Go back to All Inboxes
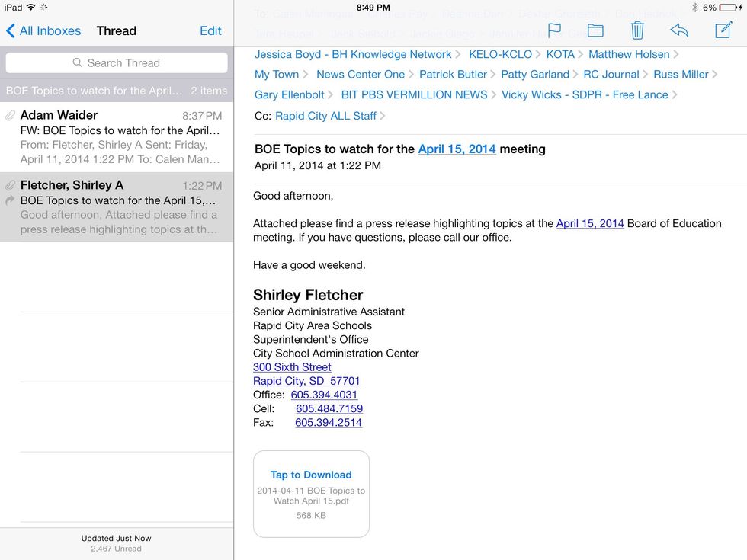 tap(42, 31)
